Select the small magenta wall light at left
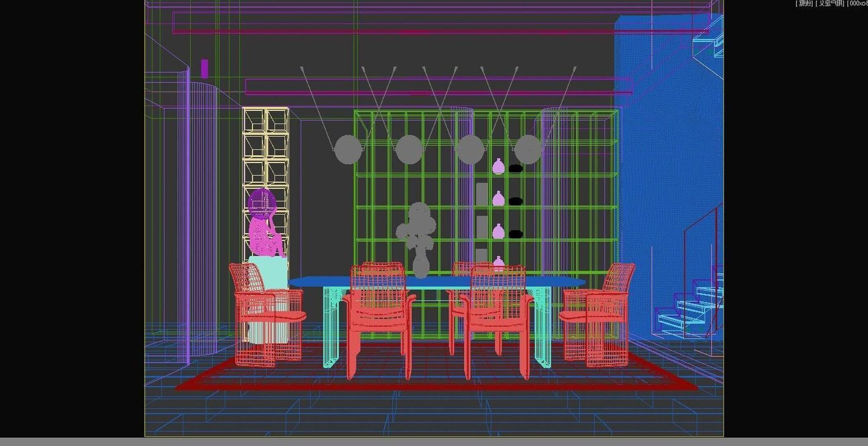This screenshot has width=868, height=446. (x=204, y=69)
